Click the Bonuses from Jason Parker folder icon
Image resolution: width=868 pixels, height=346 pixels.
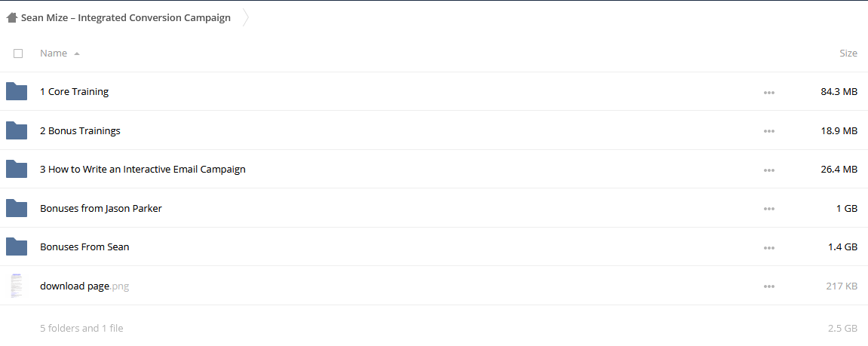17,208
